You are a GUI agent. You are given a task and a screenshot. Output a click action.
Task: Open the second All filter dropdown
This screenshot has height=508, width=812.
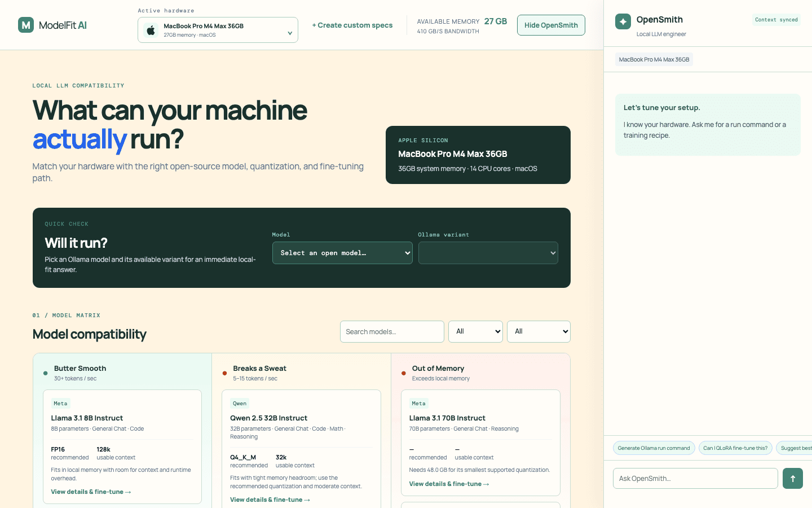(539, 331)
